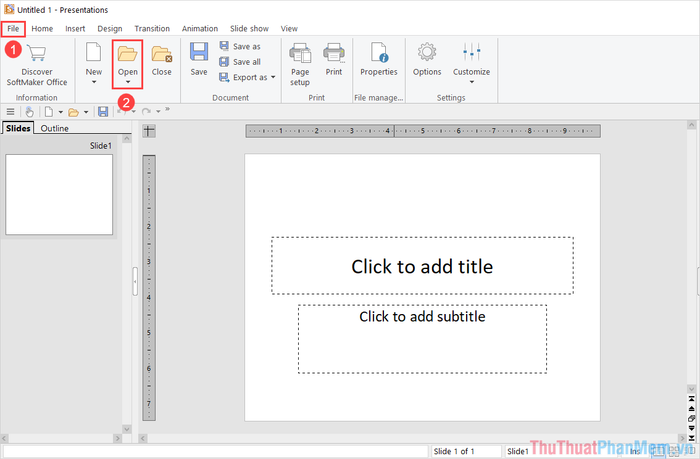
Task: Click editor horizontal scrollbar left arrow
Action: pyautogui.click(x=143, y=438)
